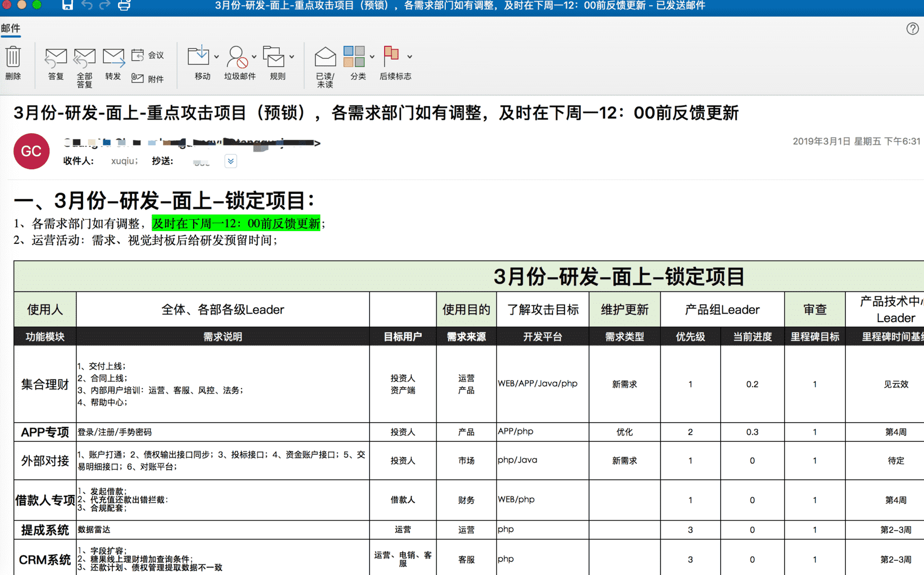Select the 邮件 ribbon tab

tap(11, 29)
